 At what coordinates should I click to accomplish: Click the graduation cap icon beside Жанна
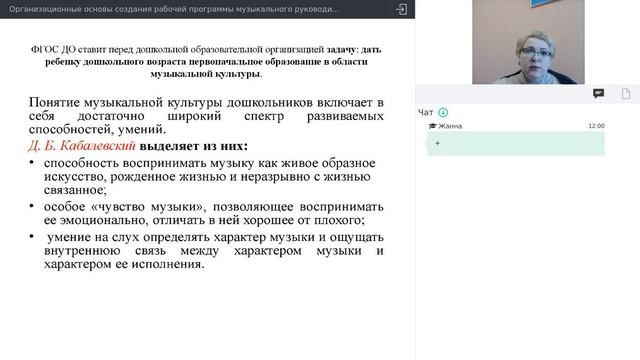click(432, 126)
